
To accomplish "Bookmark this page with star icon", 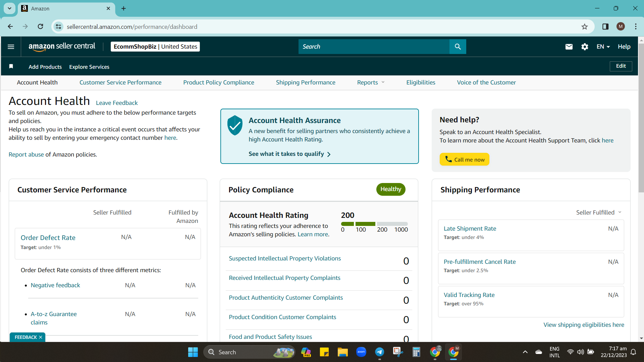I will tap(585, 26).
